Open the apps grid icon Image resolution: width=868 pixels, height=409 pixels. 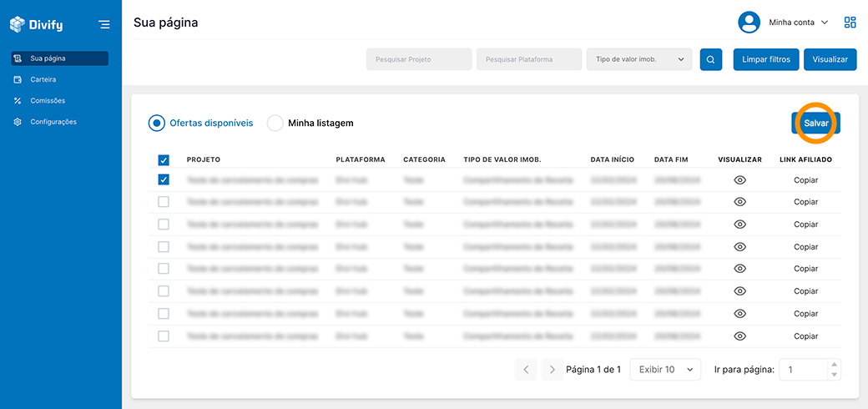(x=850, y=23)
